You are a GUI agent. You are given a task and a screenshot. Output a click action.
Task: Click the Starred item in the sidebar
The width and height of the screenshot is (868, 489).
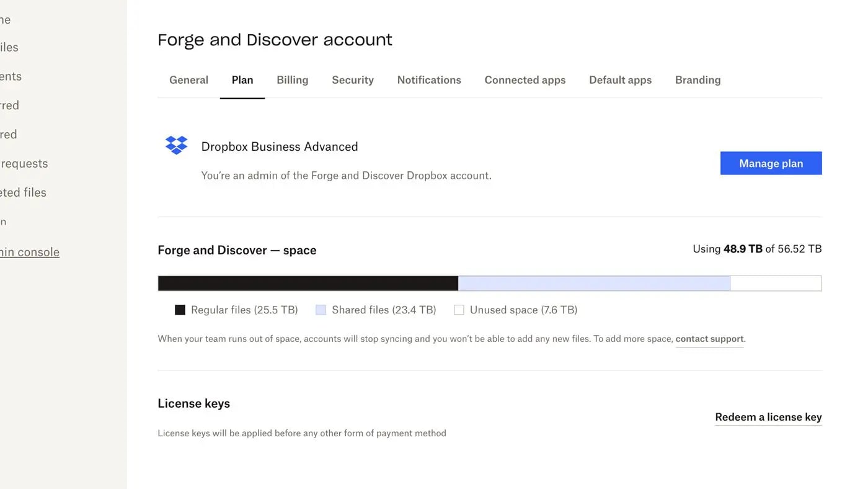coord(9,105)
